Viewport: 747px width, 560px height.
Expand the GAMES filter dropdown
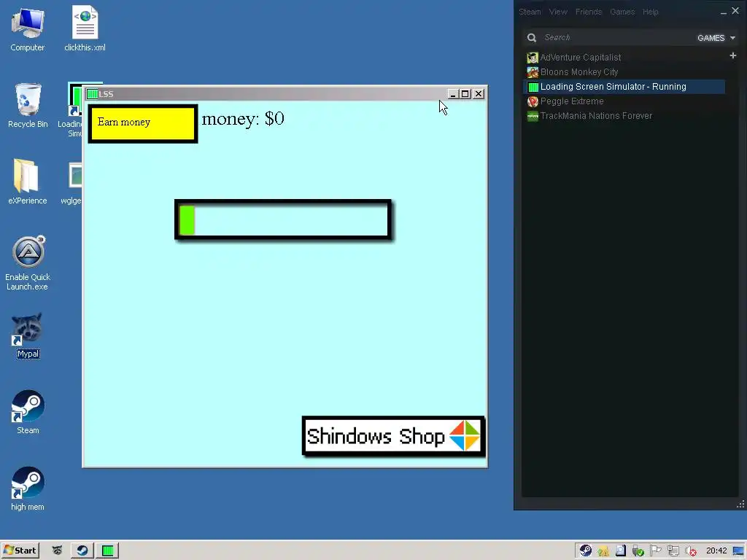pyautogui.click(x=716, y=38)
